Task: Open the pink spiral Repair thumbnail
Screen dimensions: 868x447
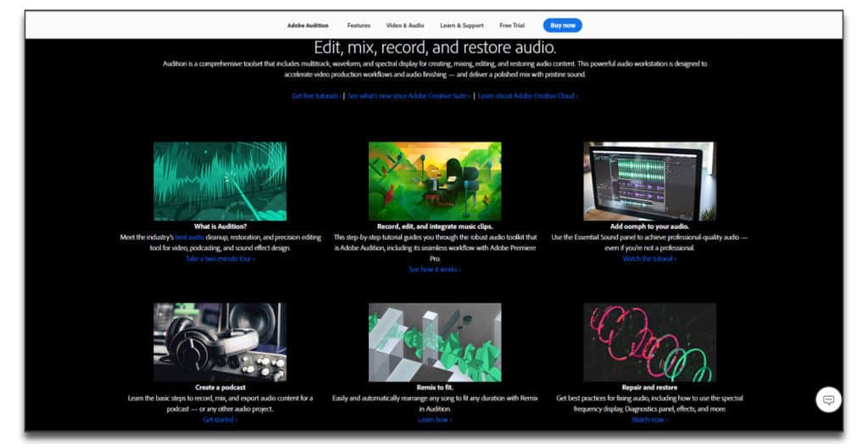Action: tap(649, 342)
